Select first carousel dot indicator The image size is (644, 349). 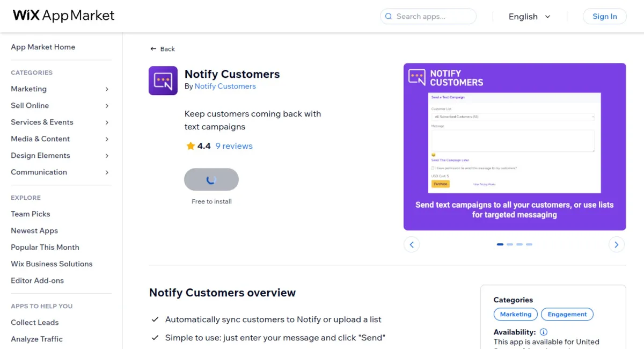point(500,244)
